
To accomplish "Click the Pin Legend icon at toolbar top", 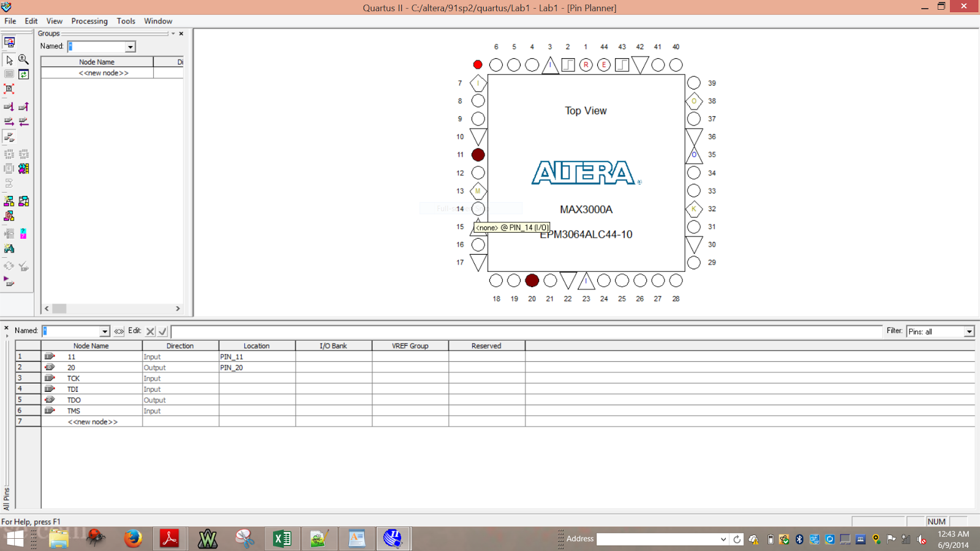I will (x=9, y=43).
